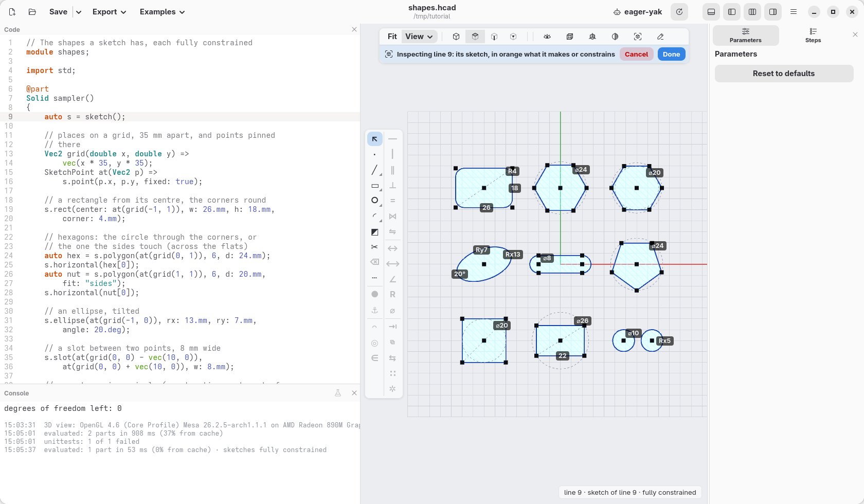Click the inspect-selection focus icon in view toolbar
Image resolution: width=864 pixels, height=504 pixels.
pyautogui.click(x=638, y=37)
